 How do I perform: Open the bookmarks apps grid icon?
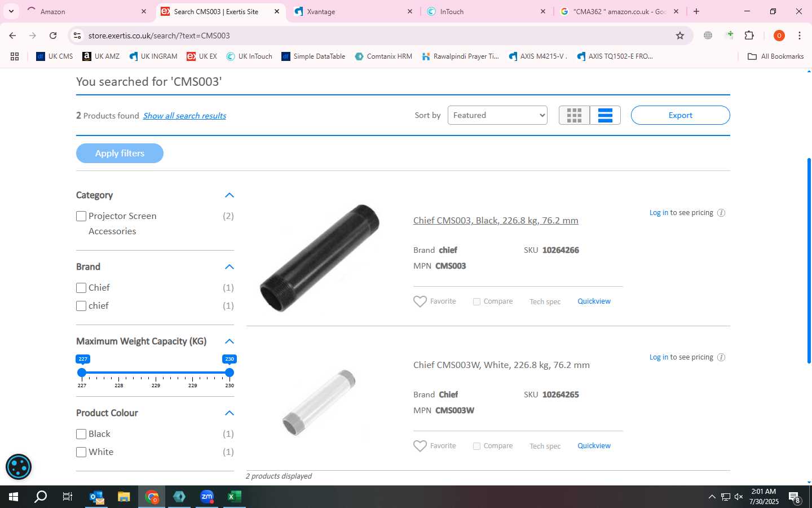(x=15, y=56)
